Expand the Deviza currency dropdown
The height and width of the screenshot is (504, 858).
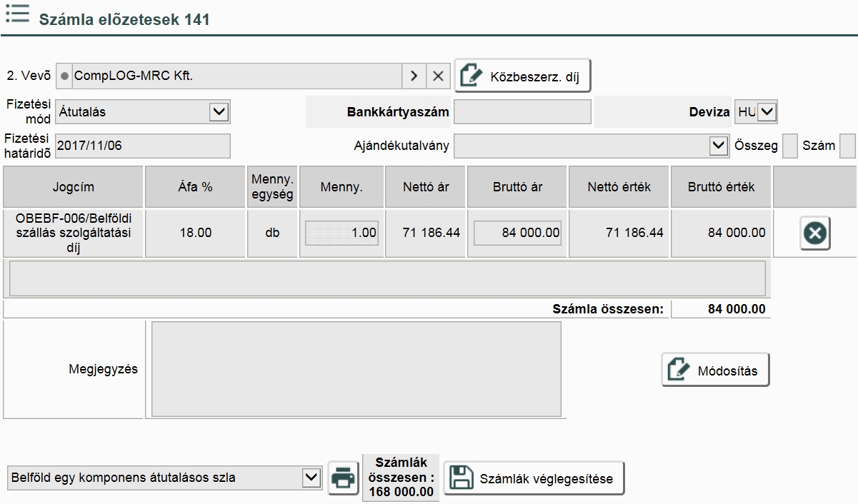coord(767,112)
